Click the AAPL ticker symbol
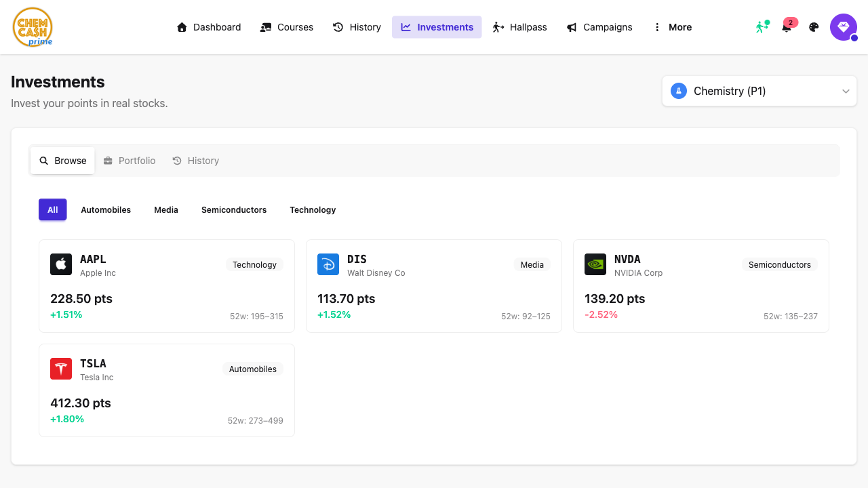Screen dimensions: 868x488 tap(93, 259)
